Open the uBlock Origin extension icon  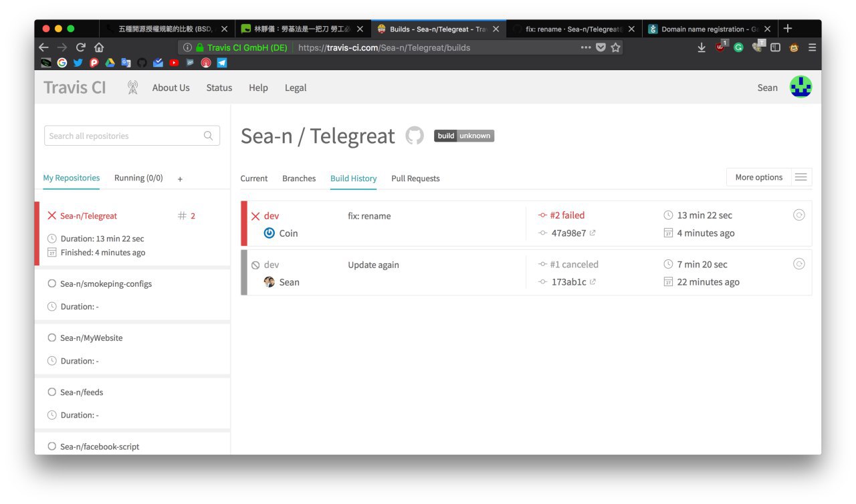tap(720, 47)
